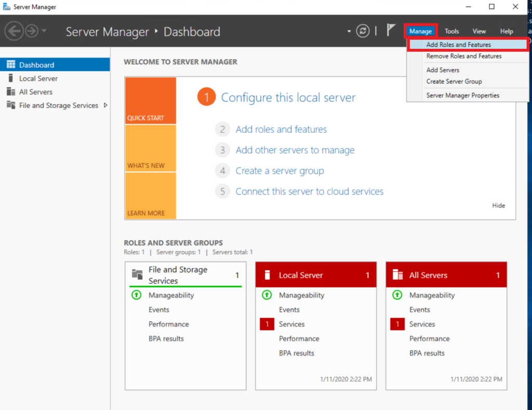The height and width of the screenshot is (410, 532).
Task: Select Remove Roles and Features
Action: [464, 56]
